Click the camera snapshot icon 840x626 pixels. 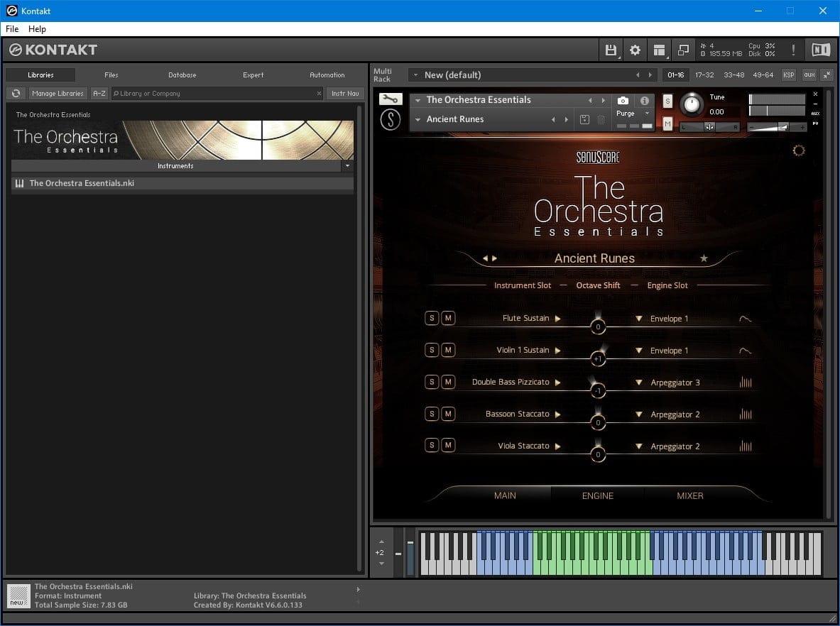(623, 101)
